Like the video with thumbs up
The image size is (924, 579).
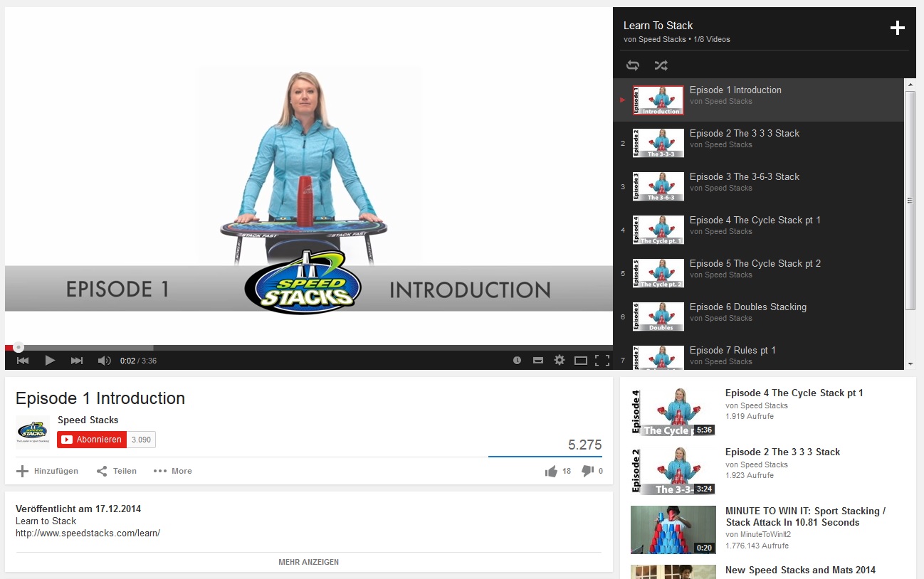coord(551,471)
